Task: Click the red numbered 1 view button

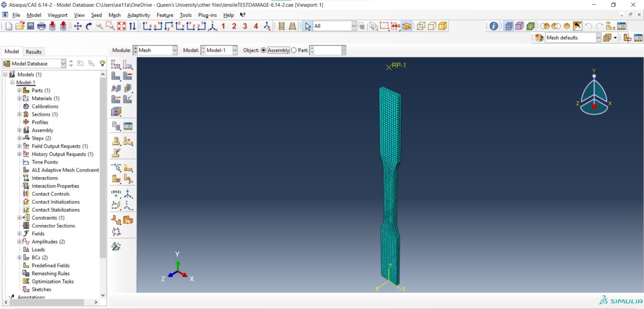Action: click(223, 26)
